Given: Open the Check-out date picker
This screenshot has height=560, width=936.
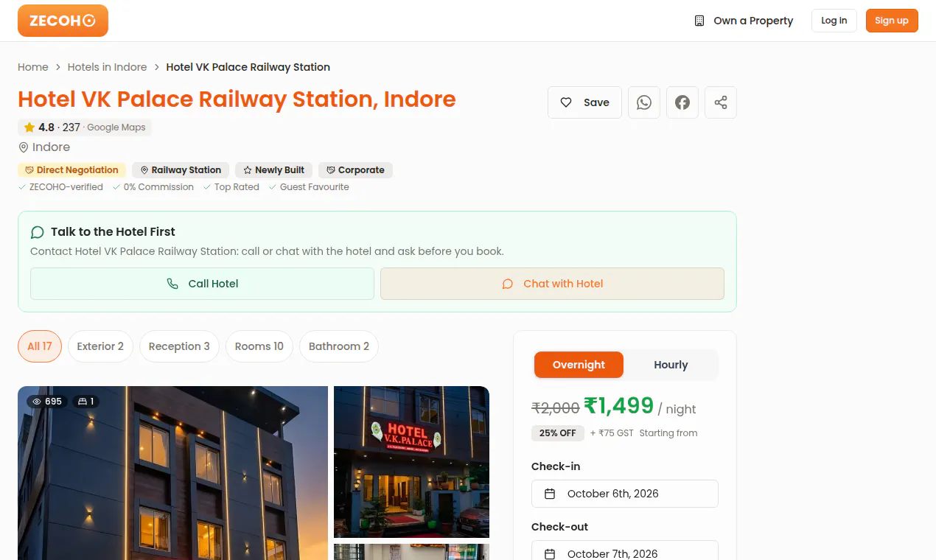Looking at the screenshot, I should (x=625, y=550).
